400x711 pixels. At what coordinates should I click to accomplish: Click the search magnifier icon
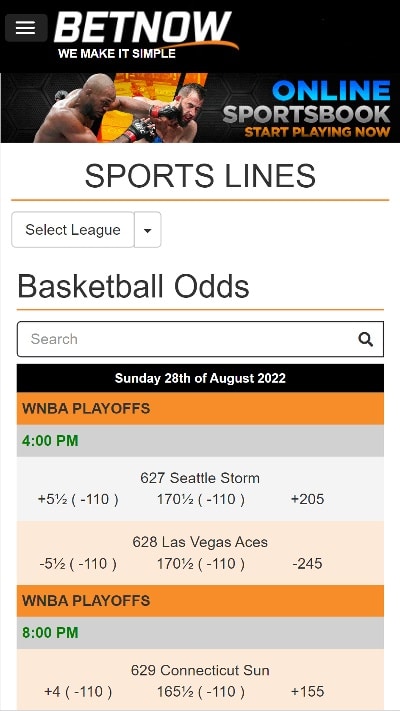point(366,339)
